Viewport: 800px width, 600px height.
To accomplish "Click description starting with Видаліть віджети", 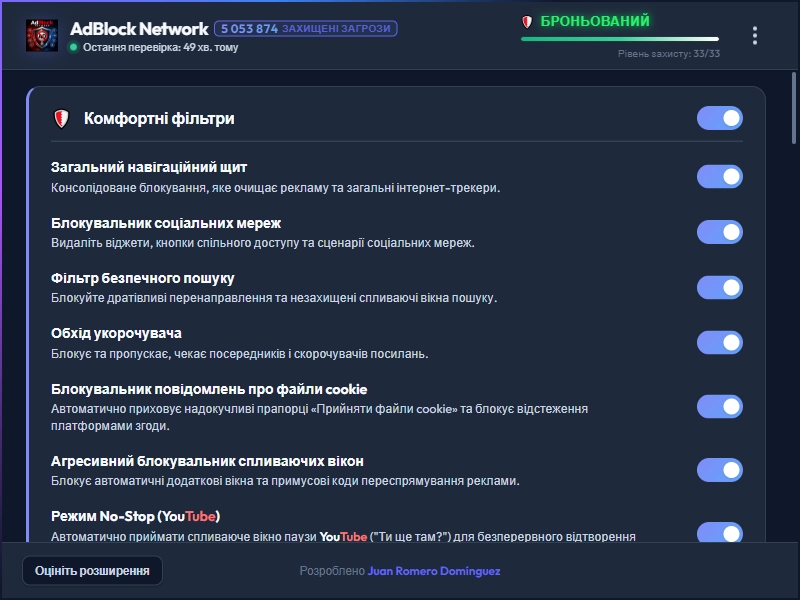I will pos(263,243).
